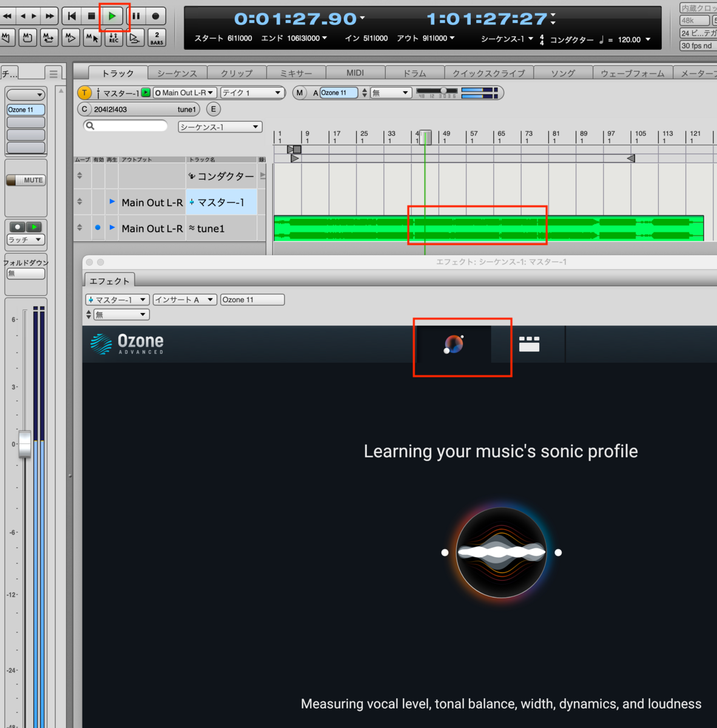
Task: Toggle automation record button in channel strip
Action: click(18, 227)
